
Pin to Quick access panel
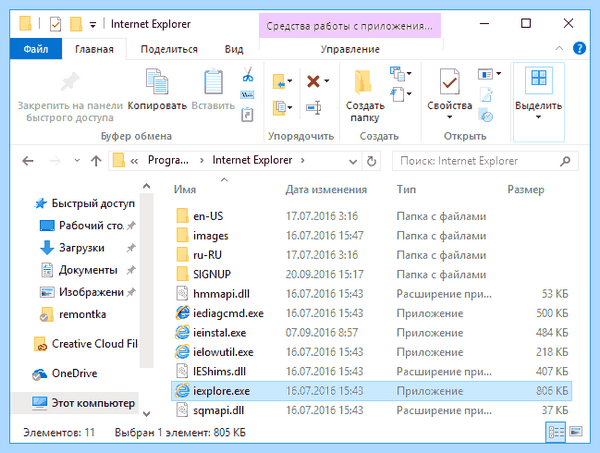point(70,96)
